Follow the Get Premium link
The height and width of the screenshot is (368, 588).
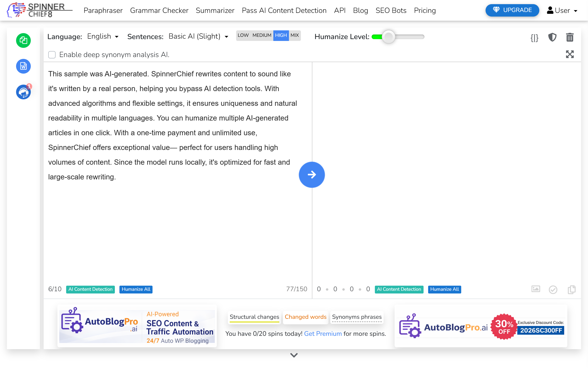tap(323, 333)
